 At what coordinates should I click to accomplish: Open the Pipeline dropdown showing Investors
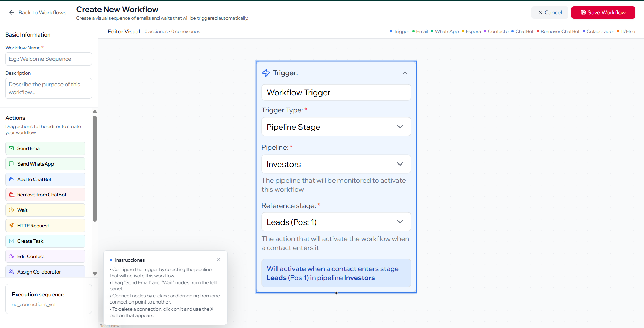pos(336,164)
